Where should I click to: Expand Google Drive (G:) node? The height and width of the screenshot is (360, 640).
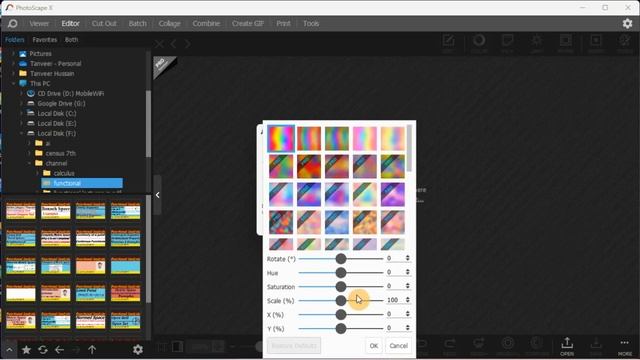[x=22, y=104]
